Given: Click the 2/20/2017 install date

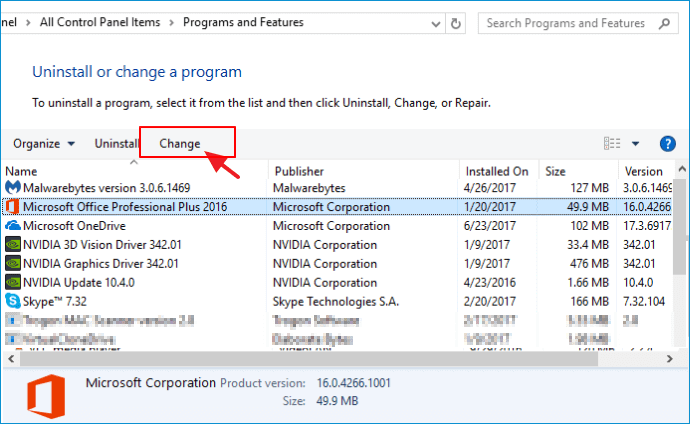Looking at the screenshot, I should coord(489,301).
